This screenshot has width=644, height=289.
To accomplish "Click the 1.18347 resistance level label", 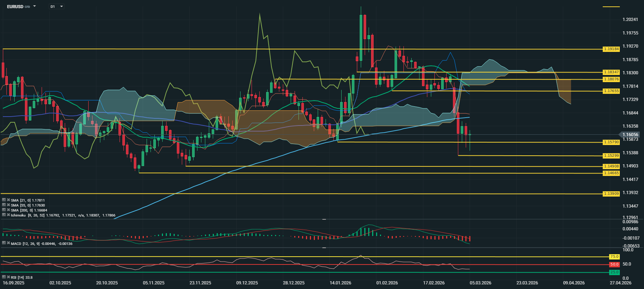I will pyautogui.click(x=611, y=72).
